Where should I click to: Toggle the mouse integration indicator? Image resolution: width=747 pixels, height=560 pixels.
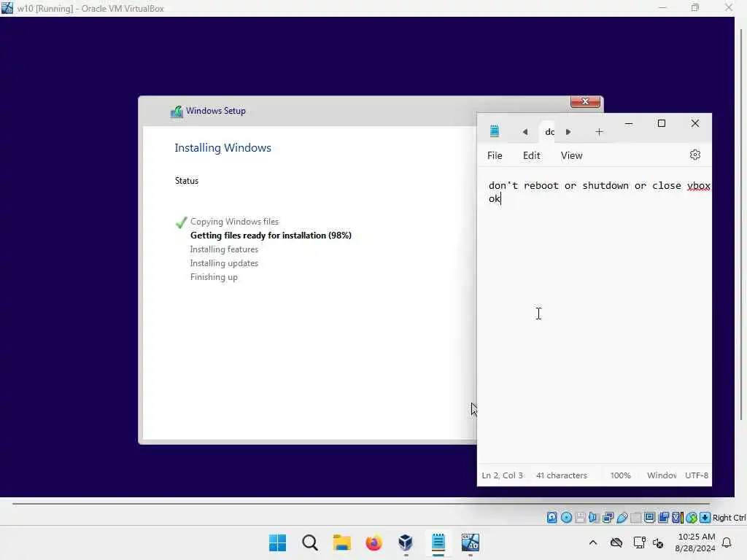(x=692, y=518)
